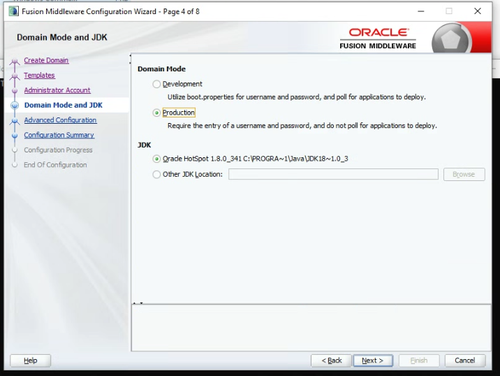Click the End Of Configuration step label

pyautogui.click(x=55, y=165)
